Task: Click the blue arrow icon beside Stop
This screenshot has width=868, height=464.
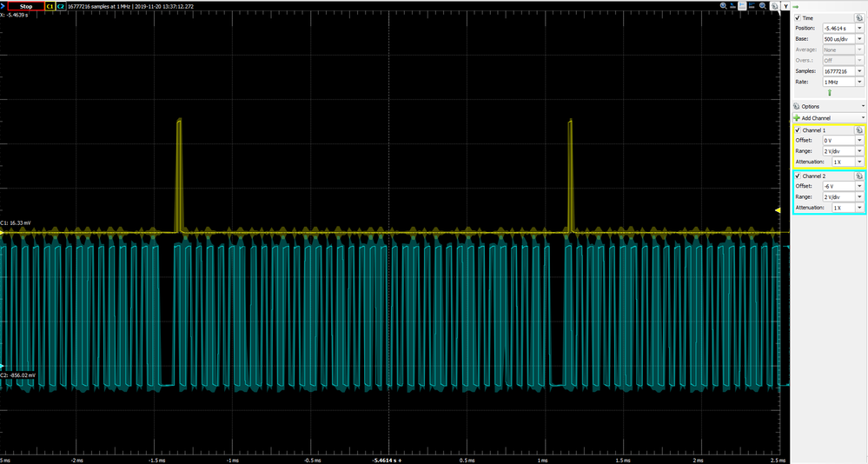Action: [3, 6]
